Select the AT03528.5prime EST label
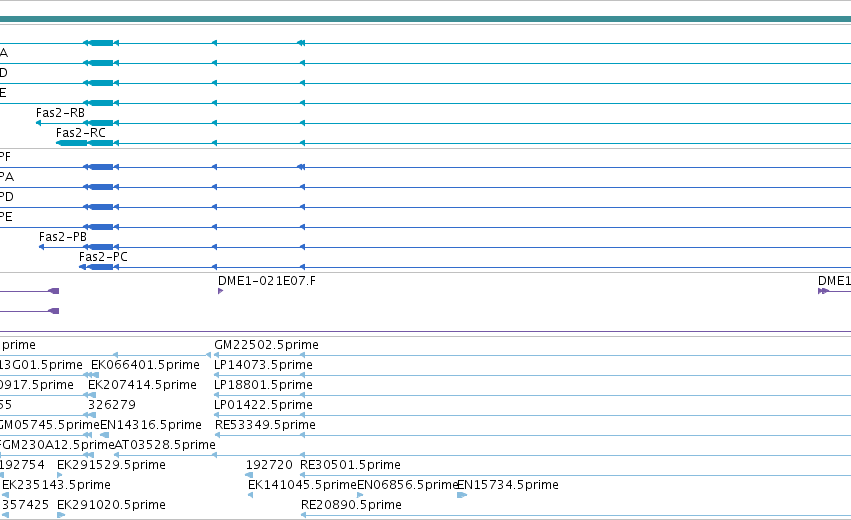This screenshot has height=520, width=851. (x=165, y=445)
